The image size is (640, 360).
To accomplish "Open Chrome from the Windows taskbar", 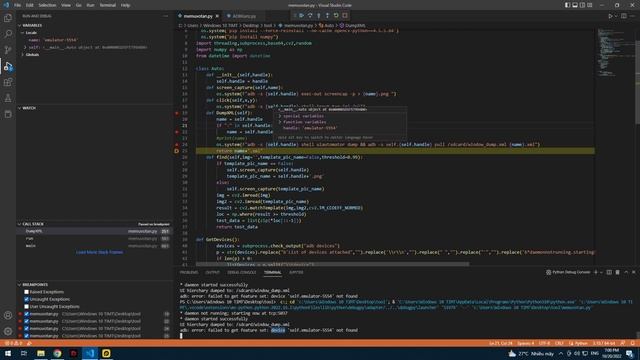I will [x=57, y=353].
